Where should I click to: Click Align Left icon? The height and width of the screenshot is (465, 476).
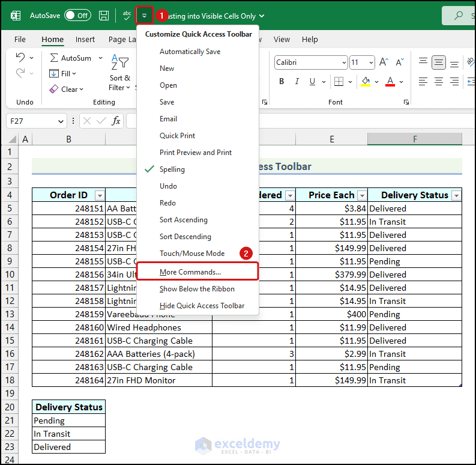pyautogui.click(x=423, y=82)
